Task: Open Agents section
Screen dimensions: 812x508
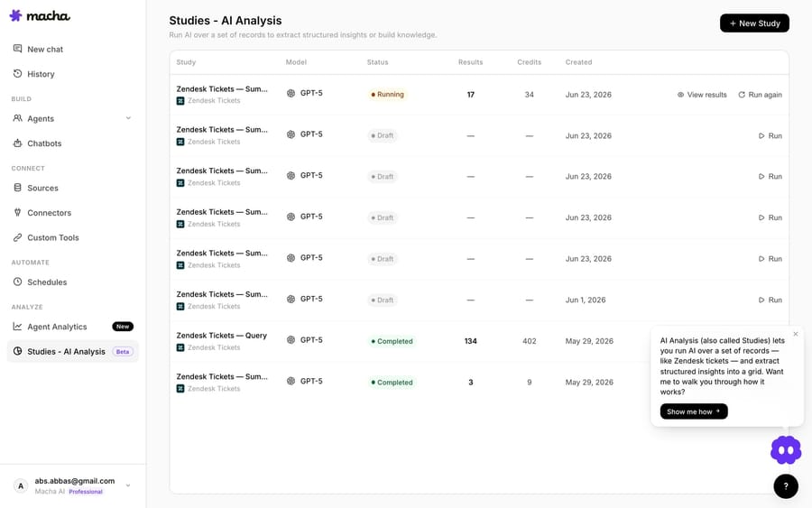Action: 72,118
